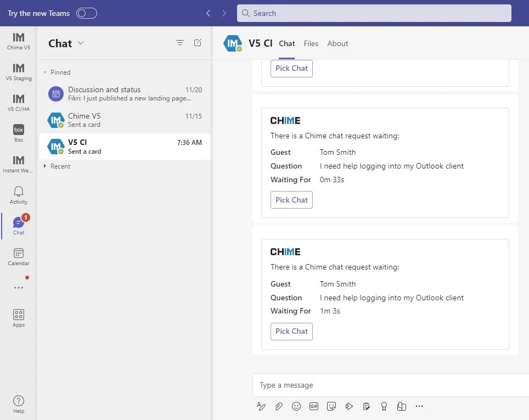Screen dimensions: 529x420
Task: Open the Chime V5 app in sidebar
Action: click(x=18, y=42)
